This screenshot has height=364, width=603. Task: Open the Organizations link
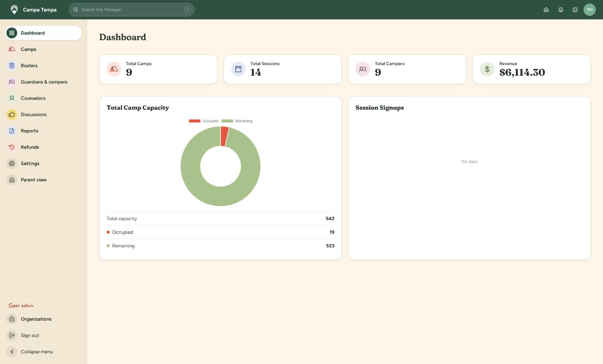coord(44,319)
